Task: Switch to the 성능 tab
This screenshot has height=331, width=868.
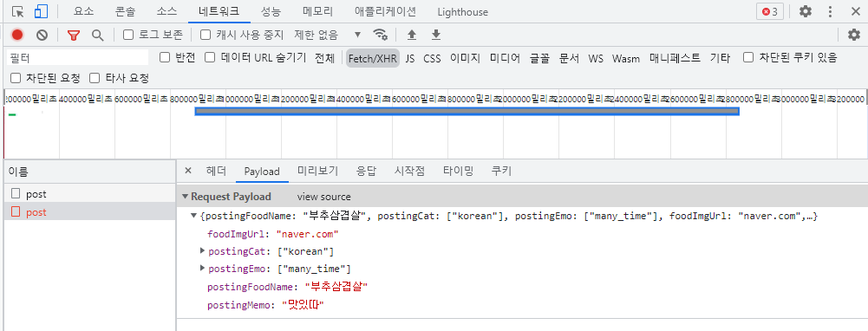Action: point(271,11)
